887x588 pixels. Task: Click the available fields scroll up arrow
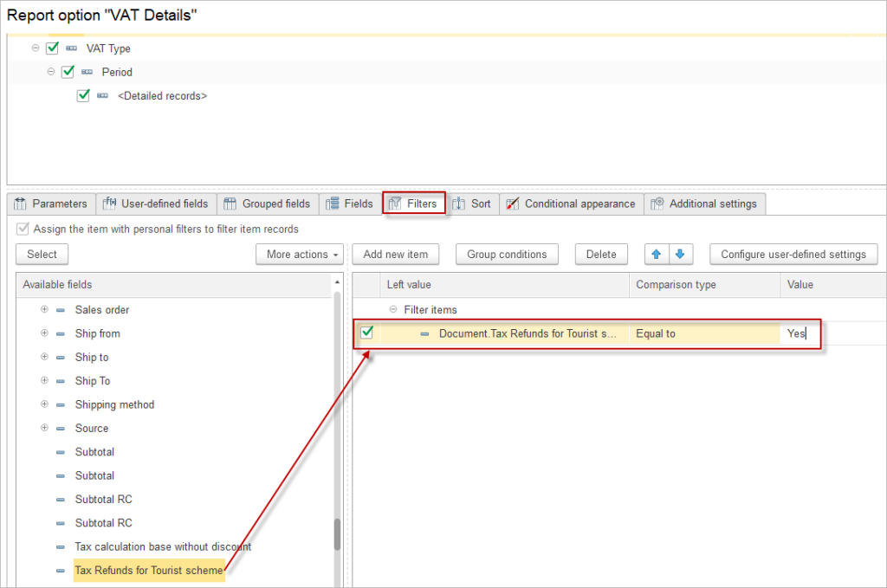337,281
